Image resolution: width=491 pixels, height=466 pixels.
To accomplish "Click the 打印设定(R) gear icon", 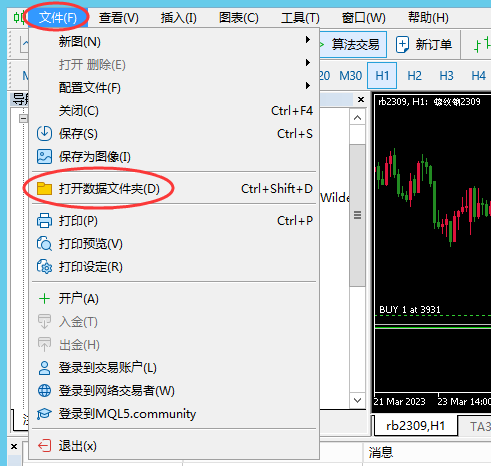I will click(x=44, y=267).
